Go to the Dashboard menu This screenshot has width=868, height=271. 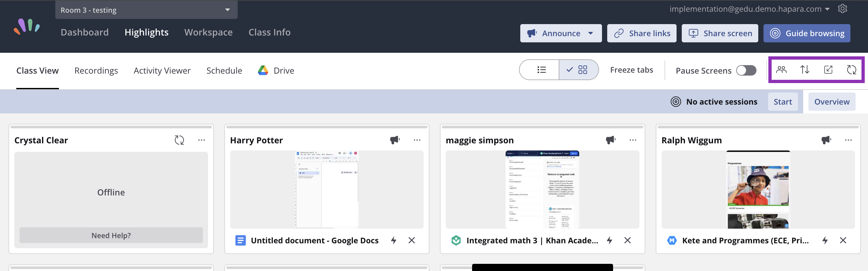point(85,32)
